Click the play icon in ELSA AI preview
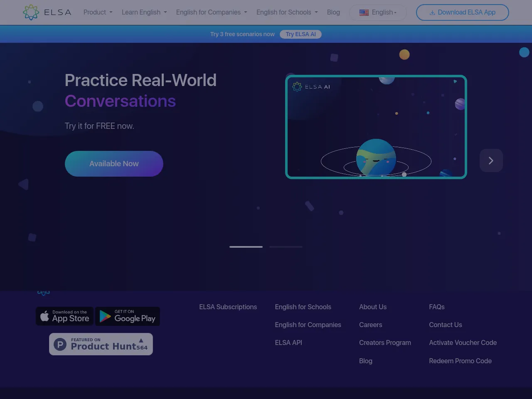Viewport: 532px width, 399px height. coord(455,81)
